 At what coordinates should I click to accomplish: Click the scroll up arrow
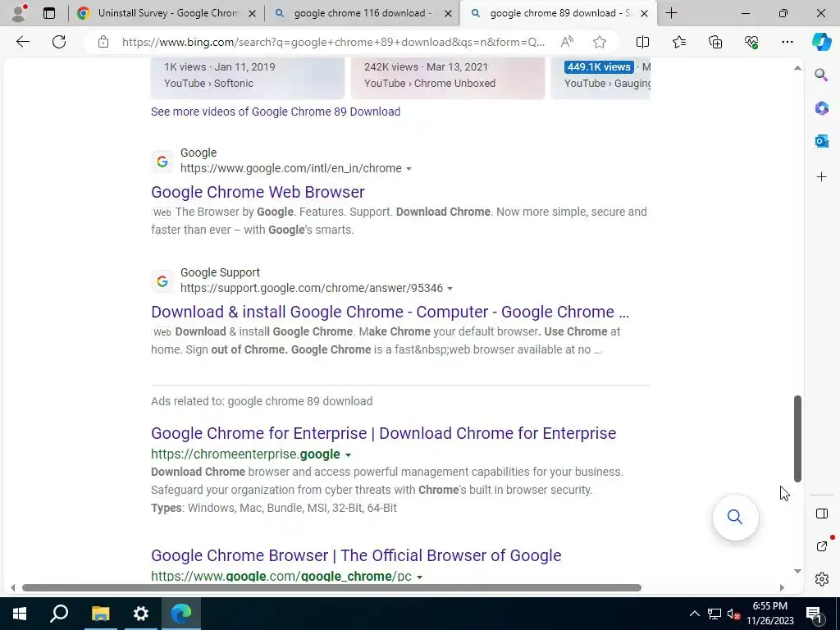(x=797, y=67)
